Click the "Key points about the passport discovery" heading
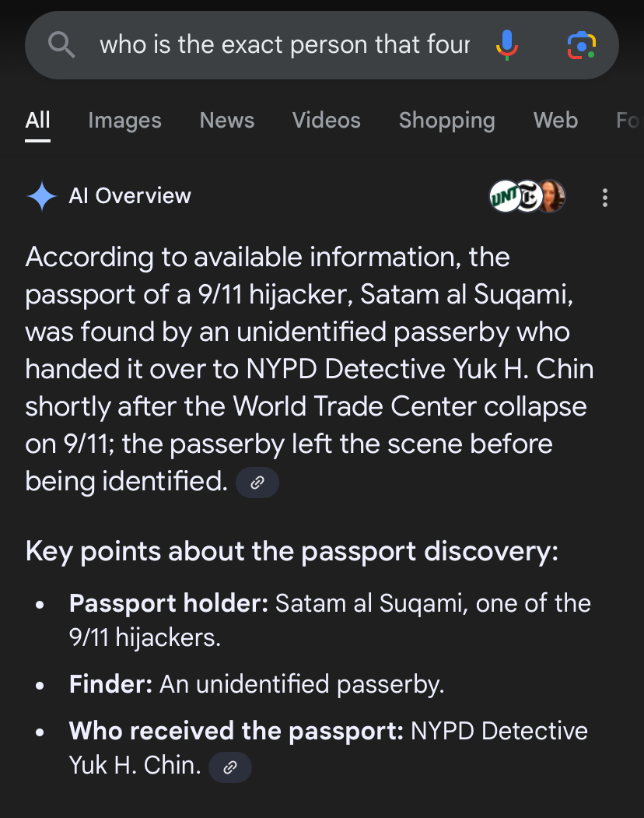This screenshot has width=644, height=818. pyautogui.click(x=292, y=551)
